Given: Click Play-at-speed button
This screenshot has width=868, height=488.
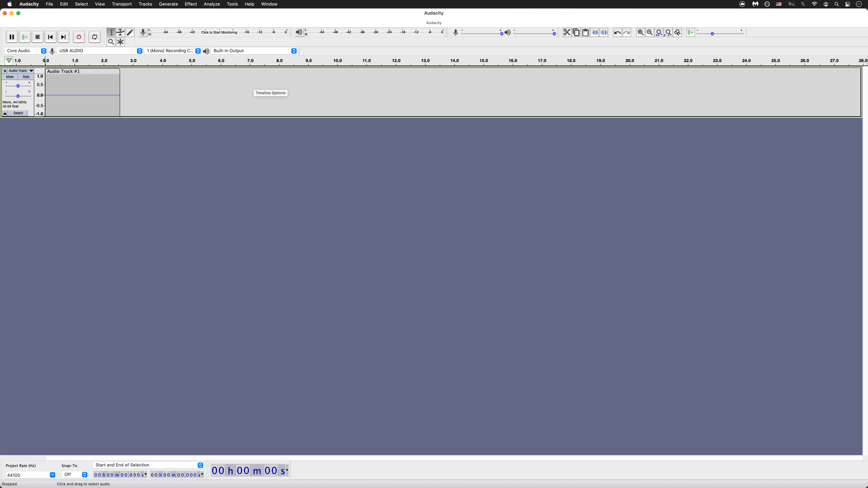Looking at the screenshot, I should tap(690, 32).
